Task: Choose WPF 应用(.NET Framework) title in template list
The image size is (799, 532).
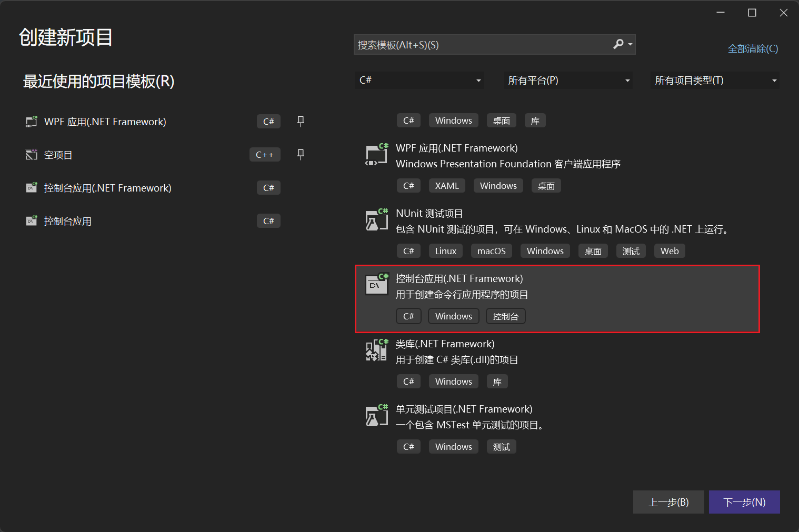Action: point(457,148)
